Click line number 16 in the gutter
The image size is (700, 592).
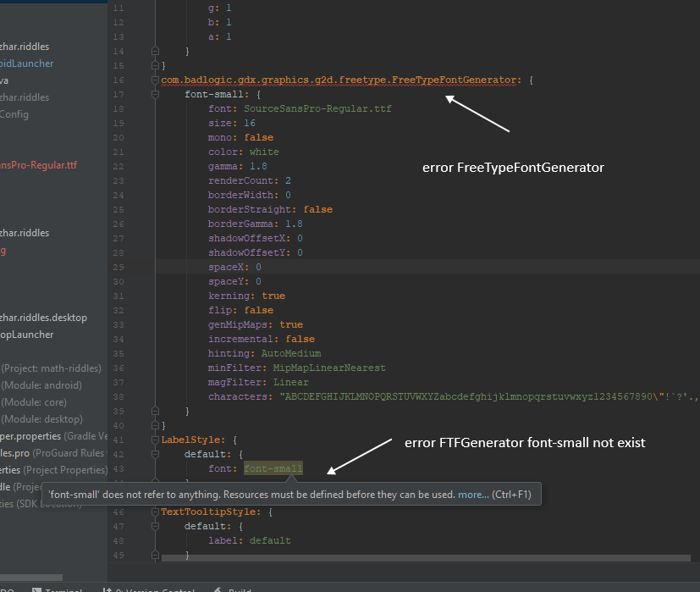click(119, 80)
